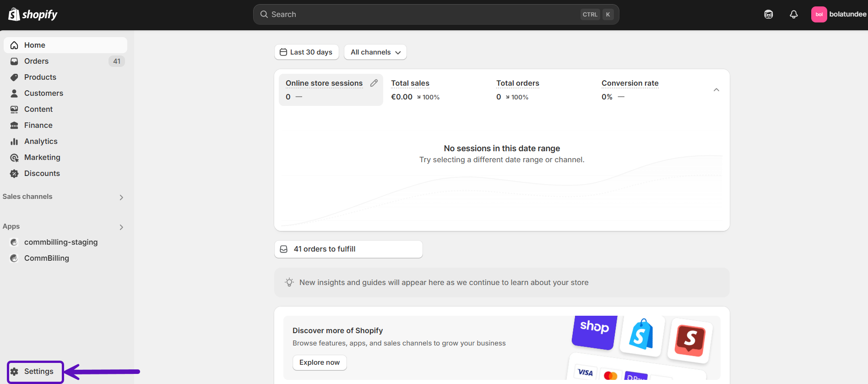Open the Shop app icon tile
Viewport: 868px width, 384px height.
point(594,331)
